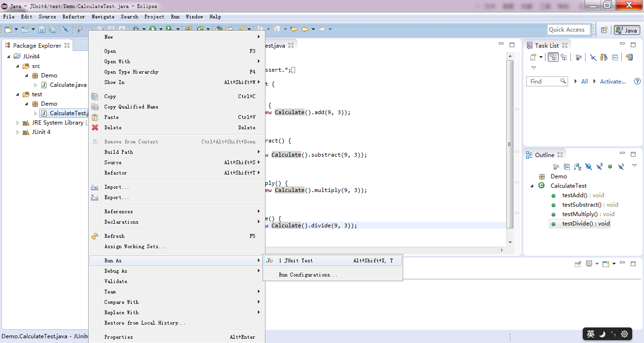Toggle Hide Fields in the Outline toolbar
Screen dimensions: 644x343
tap(588, 167)
